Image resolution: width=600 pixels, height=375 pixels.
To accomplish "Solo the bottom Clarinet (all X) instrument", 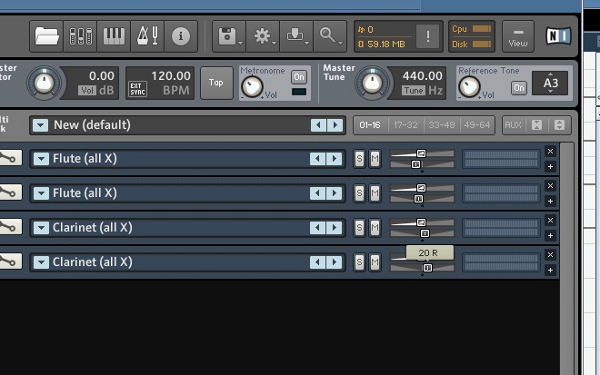I will coord(359,262).
